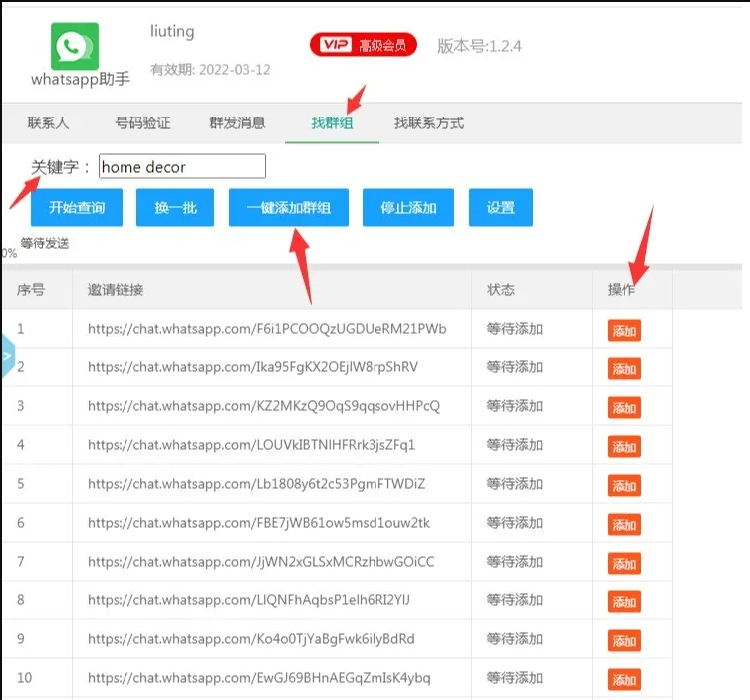Click the 有效期: 2022-03-12 text

click(210, 70)
